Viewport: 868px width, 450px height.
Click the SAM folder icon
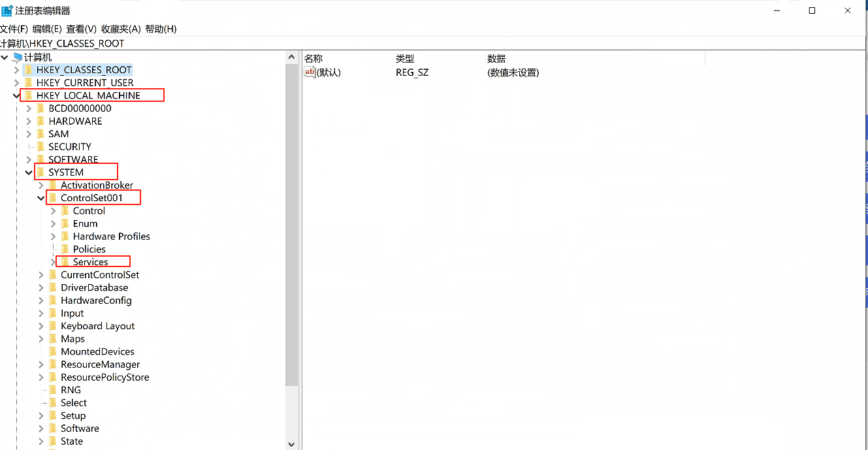tap(40, 134)
